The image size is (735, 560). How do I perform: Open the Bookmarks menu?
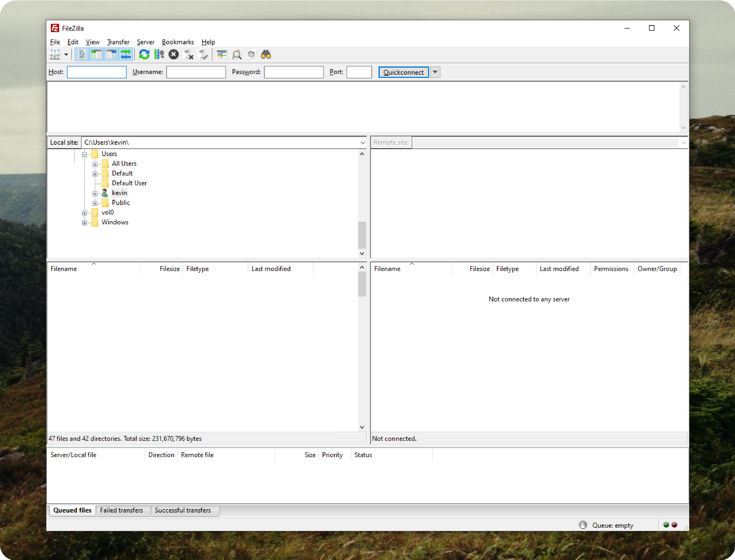[x=178, y=42]
